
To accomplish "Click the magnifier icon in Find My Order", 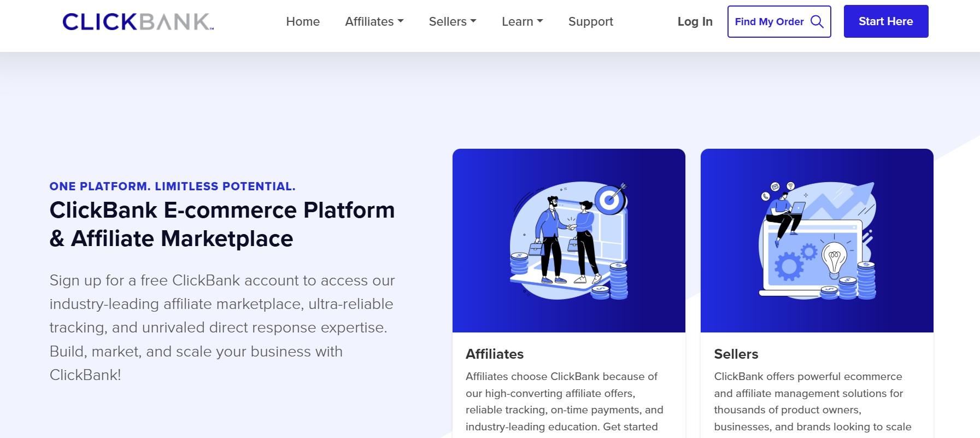I will pos(817,21).
